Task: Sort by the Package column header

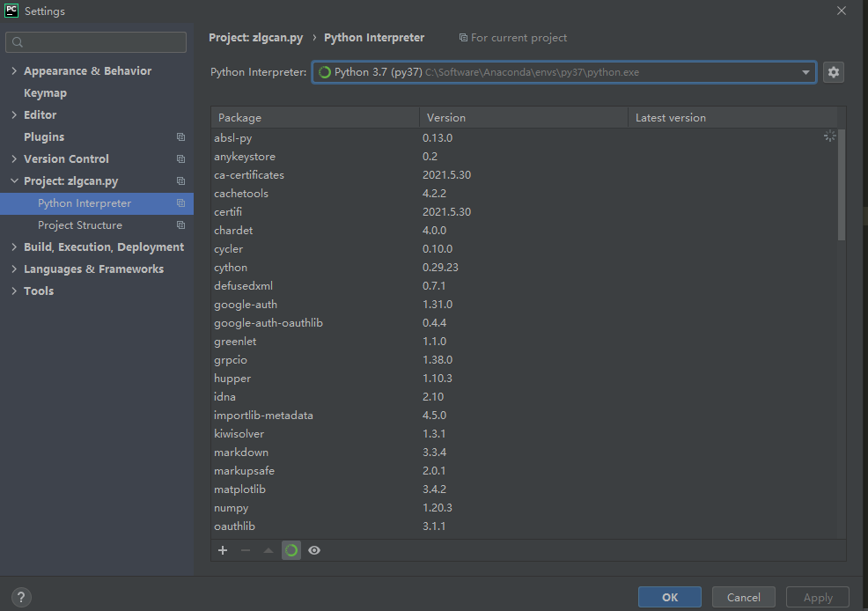Action: [x=315, y=118]
